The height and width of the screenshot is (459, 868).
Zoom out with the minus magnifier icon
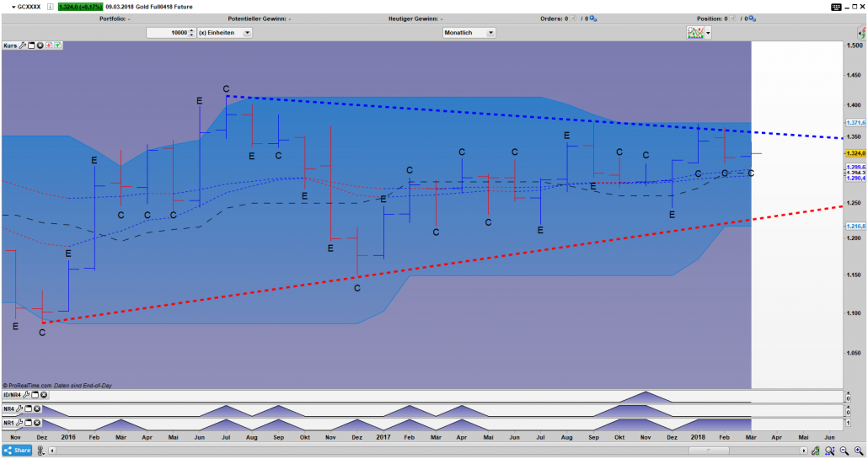point(844,451)
